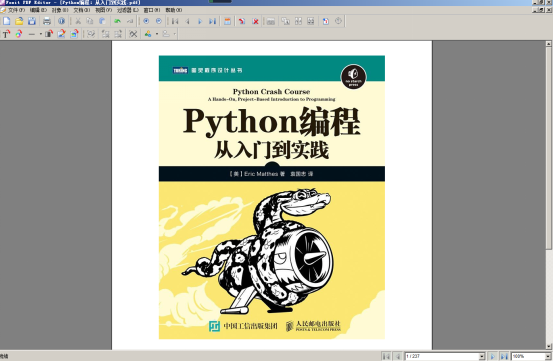Open the 过滤器 (Filter) menu

128,10
